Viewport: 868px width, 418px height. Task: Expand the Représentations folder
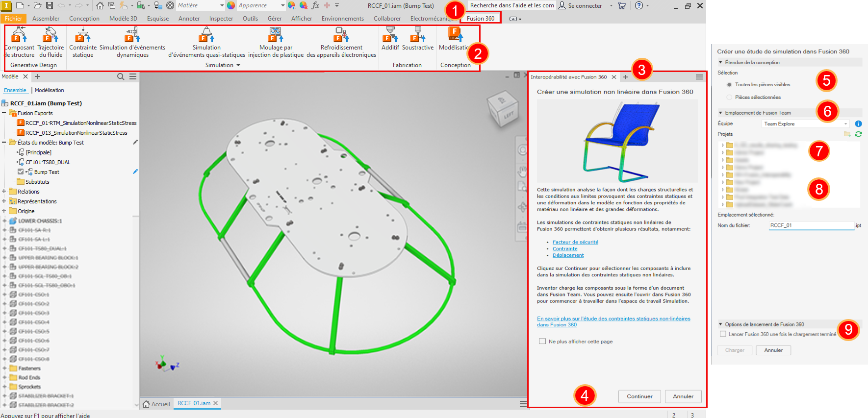4,201
